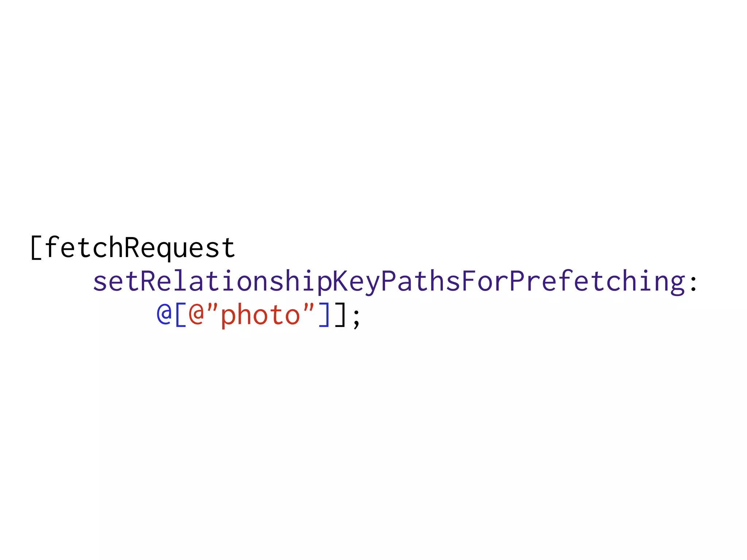Image resolution: width=747 pixels, height=560 pixels.
Task: Click the blue @ array literal symbol
Action: pyautogui.click(x=164, y=314)
